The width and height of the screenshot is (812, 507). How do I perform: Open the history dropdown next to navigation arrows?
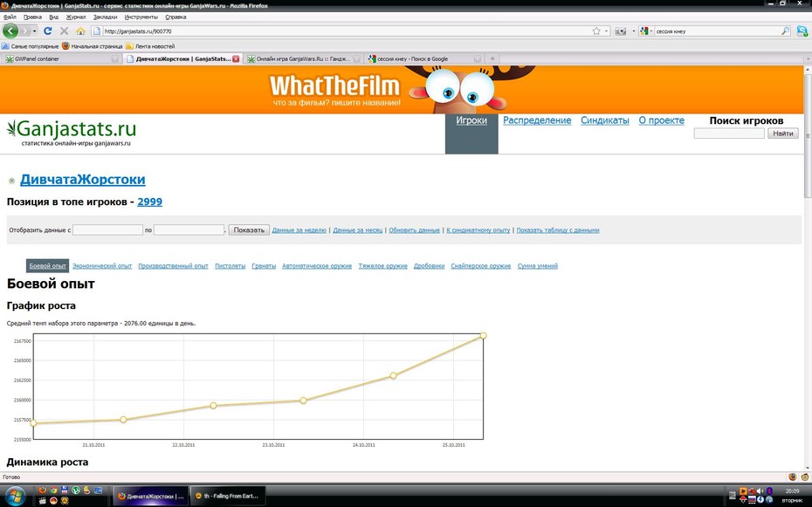click(35, 31)
